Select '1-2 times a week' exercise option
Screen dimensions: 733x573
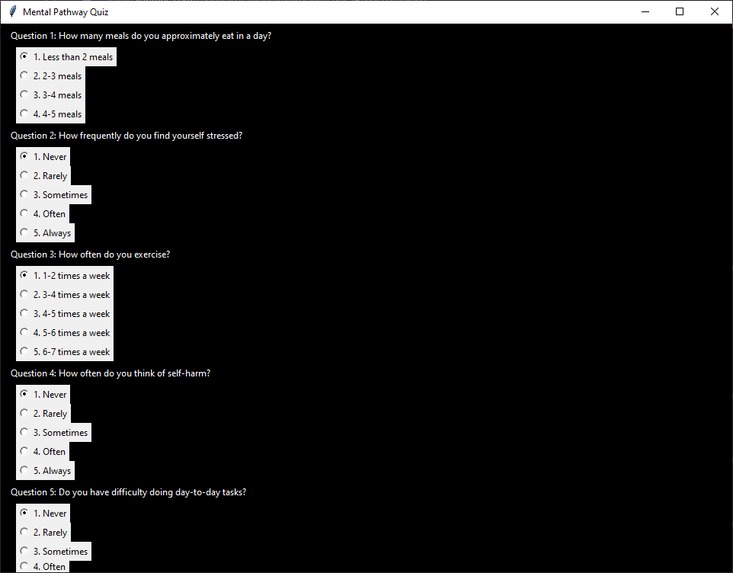pos(65,276)
